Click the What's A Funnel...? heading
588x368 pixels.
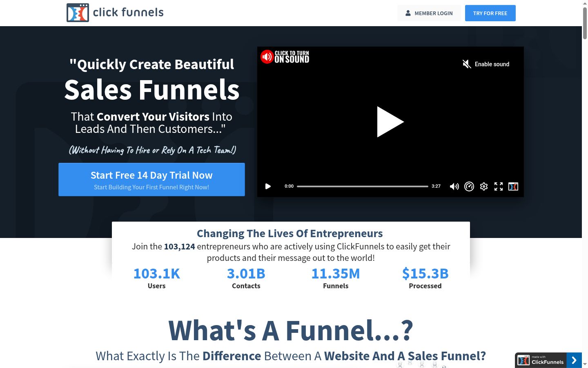(x=291, y=330)
